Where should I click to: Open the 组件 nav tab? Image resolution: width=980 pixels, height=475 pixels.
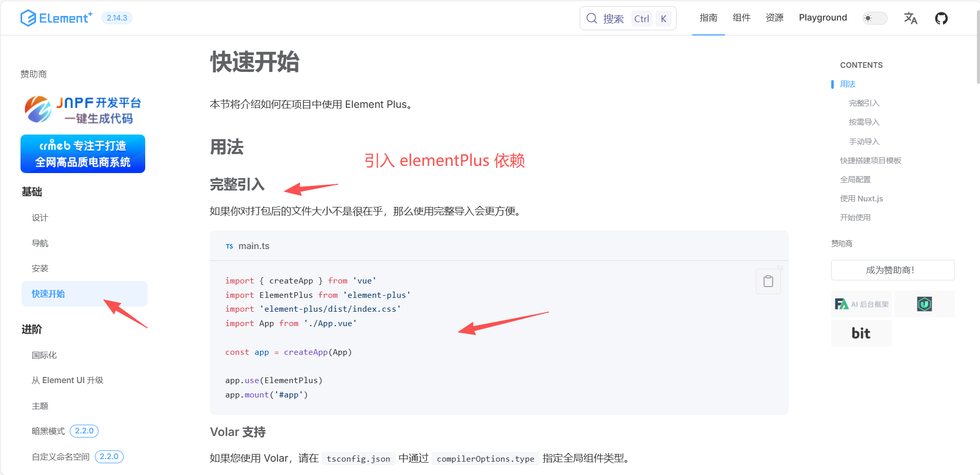741,18
